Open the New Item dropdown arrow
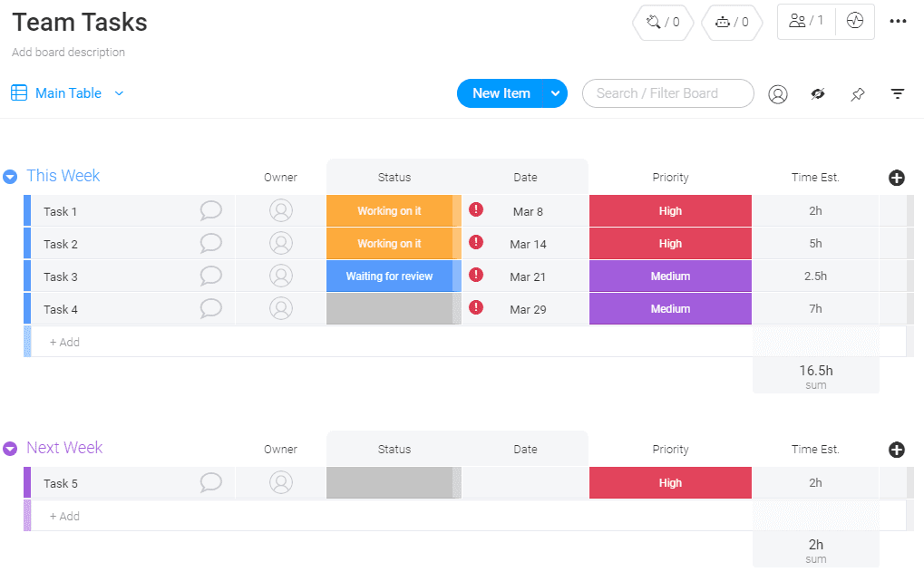Screen dimensions: 924x572 pyautogui.click(x=555, y=93)
